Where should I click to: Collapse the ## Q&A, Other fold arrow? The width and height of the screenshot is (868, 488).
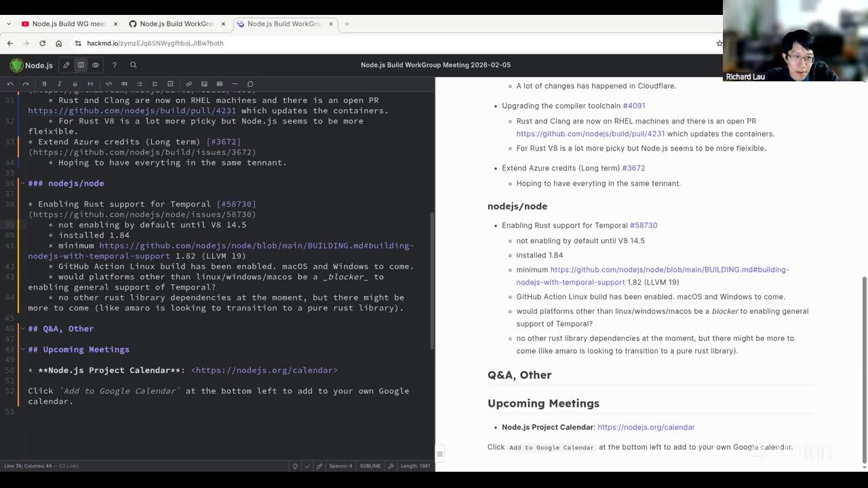point(22,329)
